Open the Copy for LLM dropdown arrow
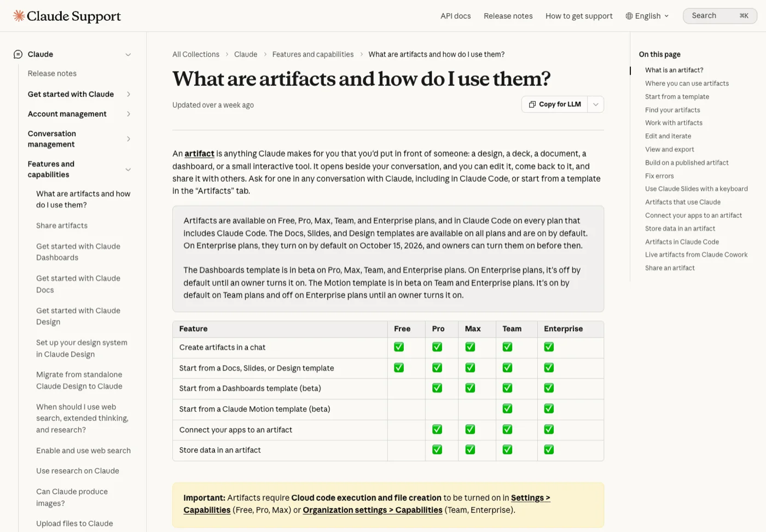The height and width of the screenshot is (532, 766). click(x=596, y=104)
